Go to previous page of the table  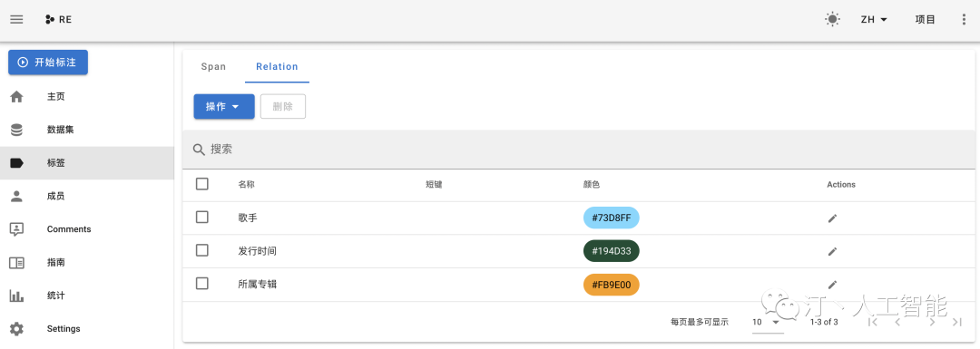(x=897, y=322)
